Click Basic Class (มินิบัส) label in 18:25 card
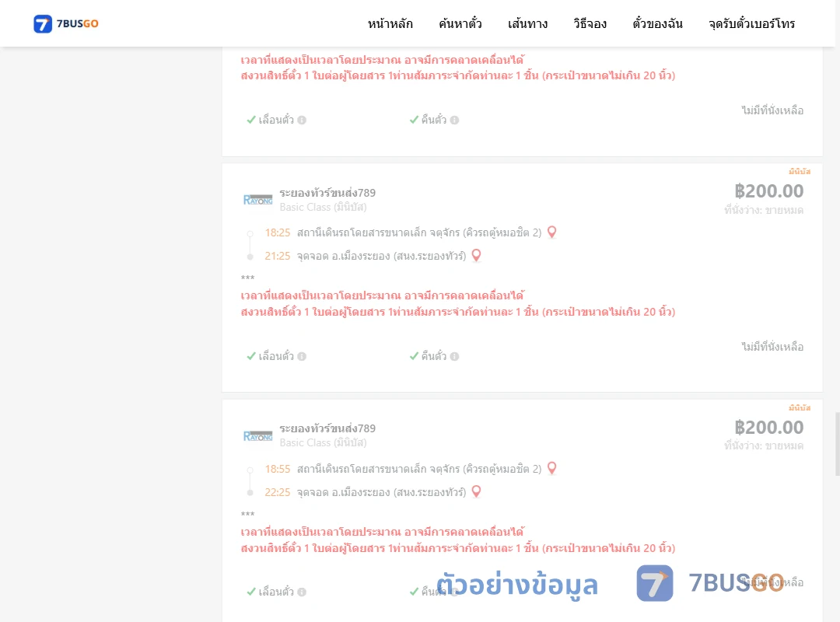 [323, 208]
